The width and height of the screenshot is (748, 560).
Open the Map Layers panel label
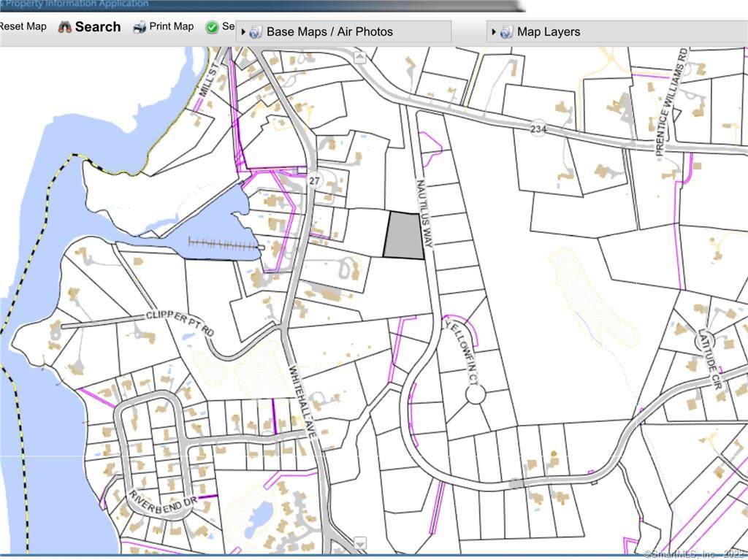549,32
